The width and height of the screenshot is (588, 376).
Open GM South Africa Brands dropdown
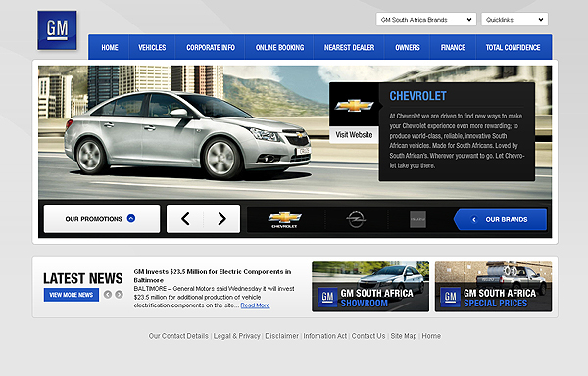(426, 20)
